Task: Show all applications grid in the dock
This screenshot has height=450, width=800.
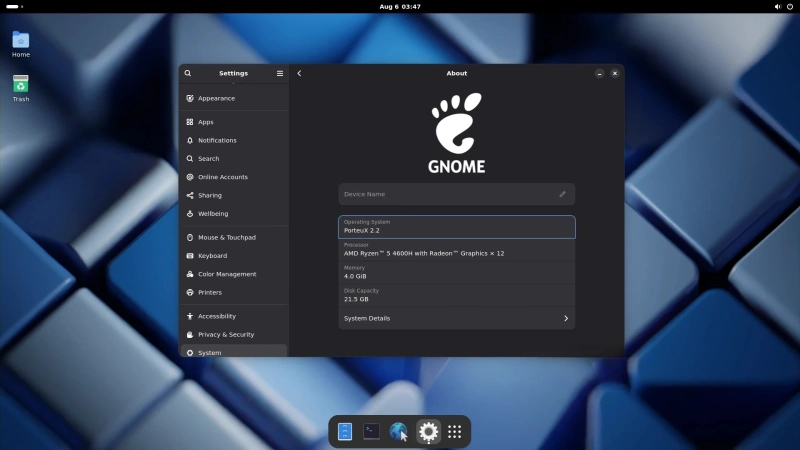Action: 455,432
